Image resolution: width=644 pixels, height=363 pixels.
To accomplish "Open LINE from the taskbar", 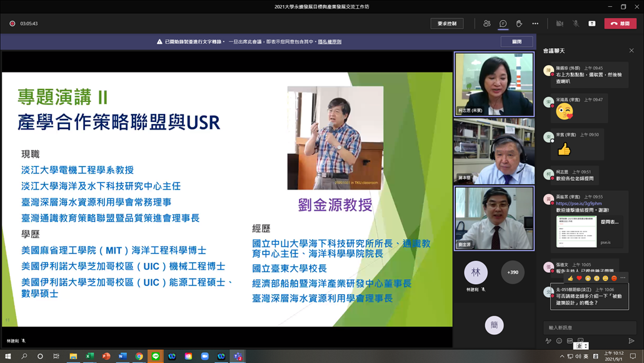I will coord(156,356).
